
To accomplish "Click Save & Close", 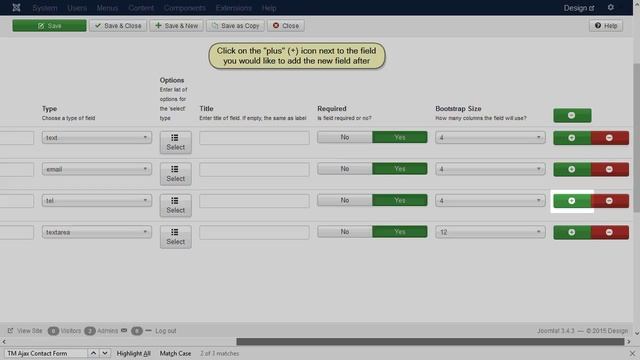I will pyautogui.click(x=118, y=25).
